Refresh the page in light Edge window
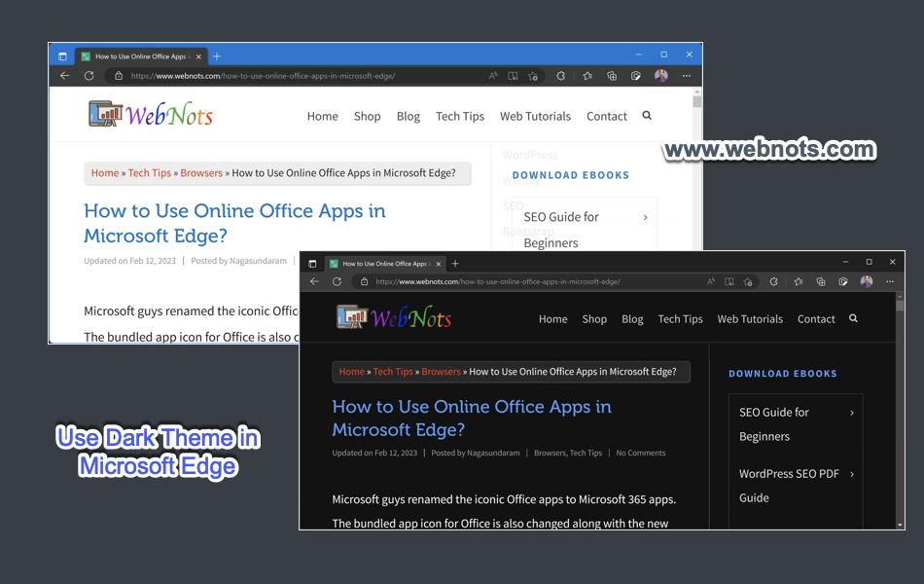This screenshot has height=584, width=924. [89, 76]
